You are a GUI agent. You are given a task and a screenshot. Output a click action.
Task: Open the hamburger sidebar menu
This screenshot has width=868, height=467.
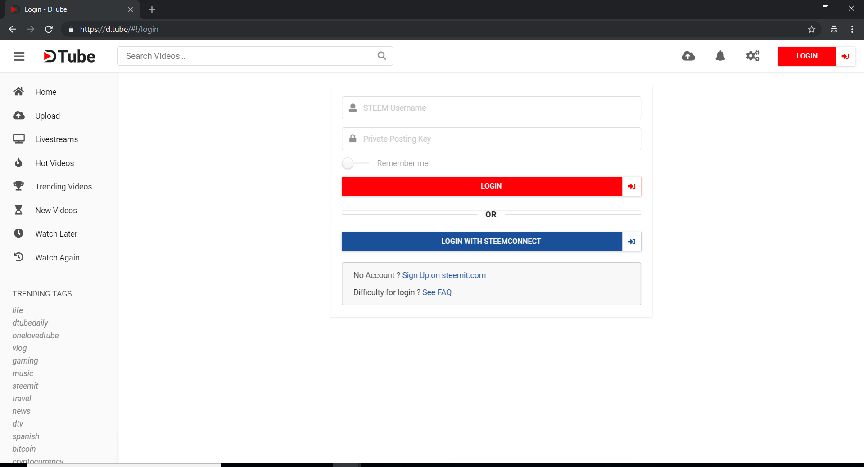19,56
